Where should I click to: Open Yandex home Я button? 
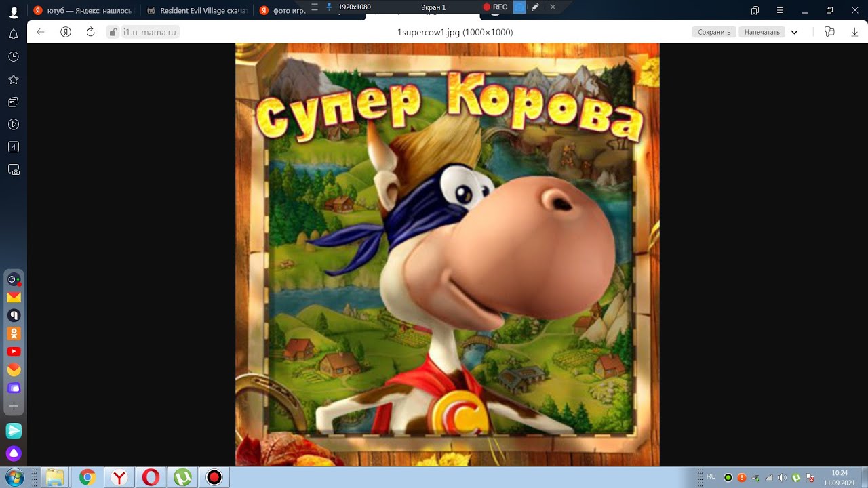point(66,32)
